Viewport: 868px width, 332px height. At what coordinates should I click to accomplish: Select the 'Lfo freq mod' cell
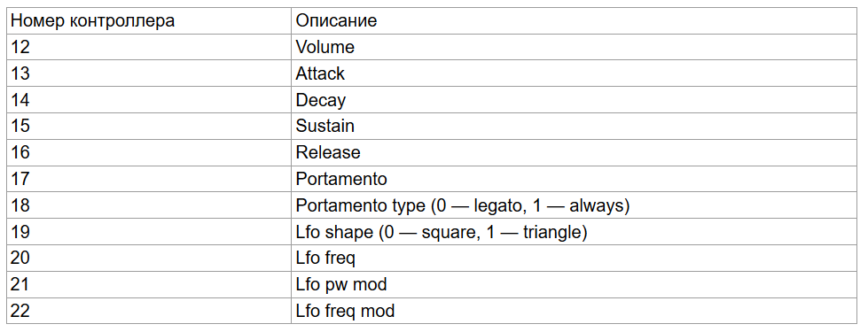coord(574,311)
